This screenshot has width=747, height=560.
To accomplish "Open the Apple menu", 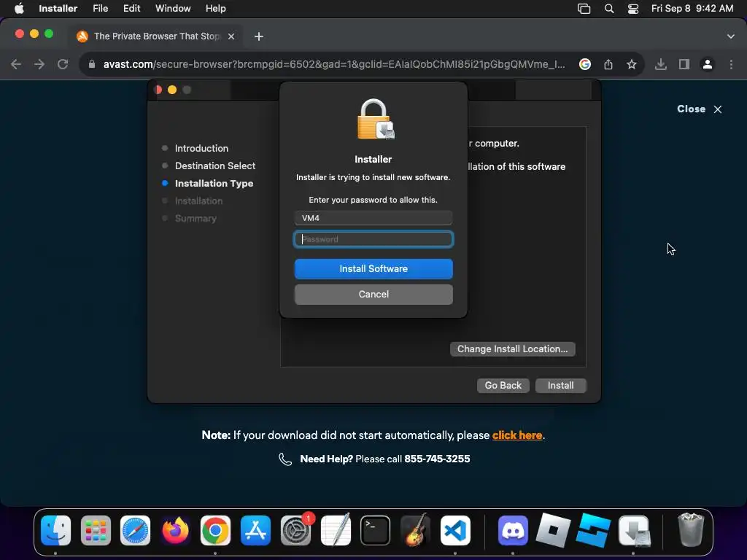I will click(x=19, y=9).
